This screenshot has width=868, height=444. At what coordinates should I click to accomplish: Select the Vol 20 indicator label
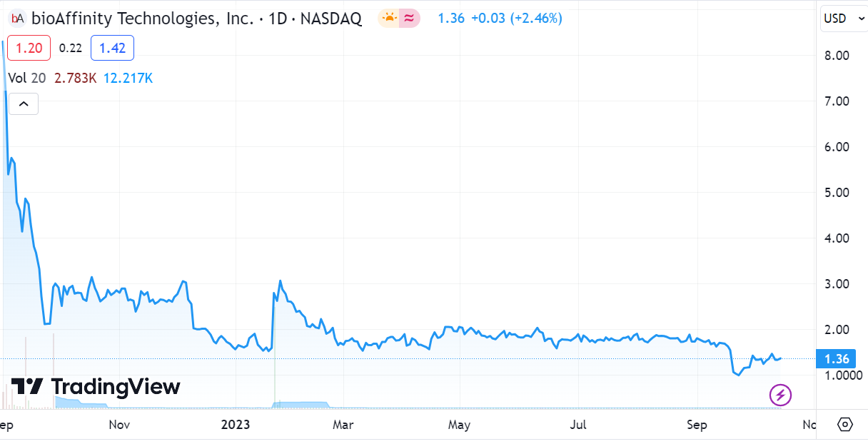pyautogui.click(x=27, y=79)
